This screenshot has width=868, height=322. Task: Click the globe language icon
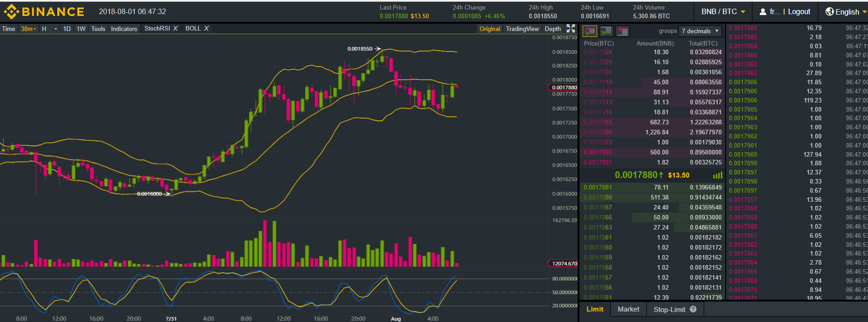829,12
